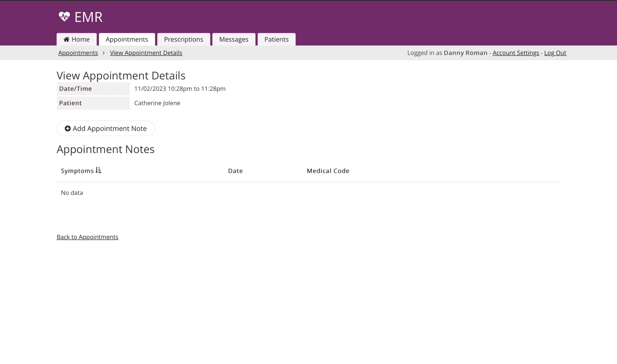Go to the Patients tab

tap(276, 39)
